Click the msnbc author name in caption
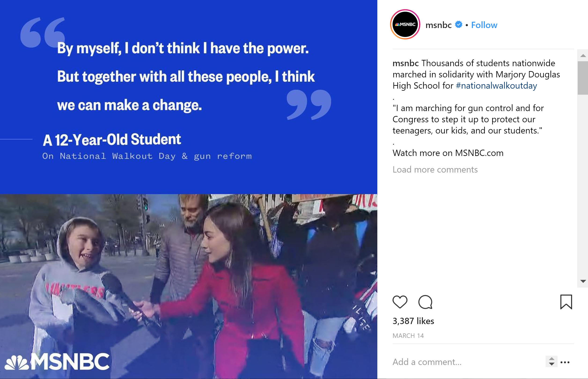The height and width of the screenshot is (379, 588). pyautogui.click(x=405, y=63)
